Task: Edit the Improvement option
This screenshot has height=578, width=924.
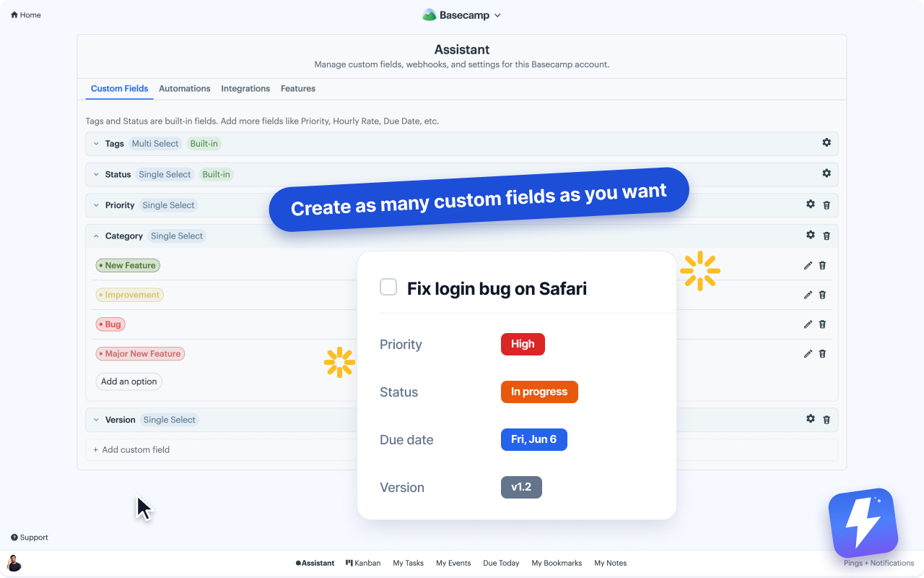Action: tap(808, 295)
